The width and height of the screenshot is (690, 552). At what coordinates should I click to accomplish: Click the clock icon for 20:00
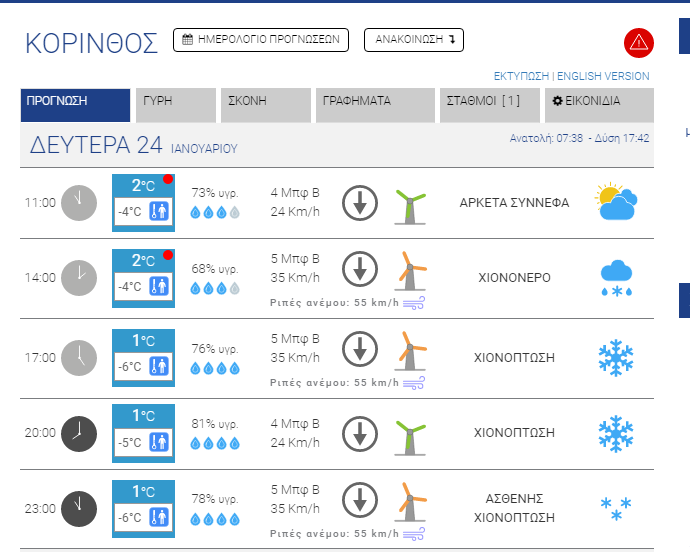click(x=79, y=433)
